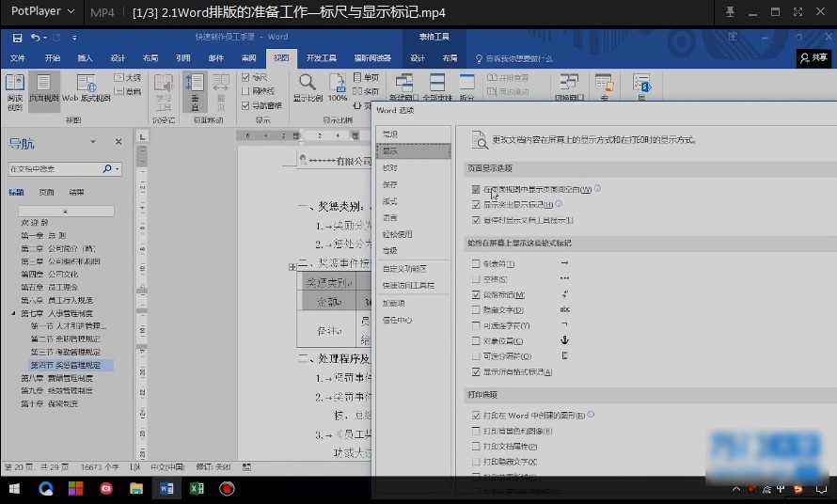837x504 pixels.
Task: Open Customize Quick Access Toolbar dropdown
Action: [x=74, y=38]
